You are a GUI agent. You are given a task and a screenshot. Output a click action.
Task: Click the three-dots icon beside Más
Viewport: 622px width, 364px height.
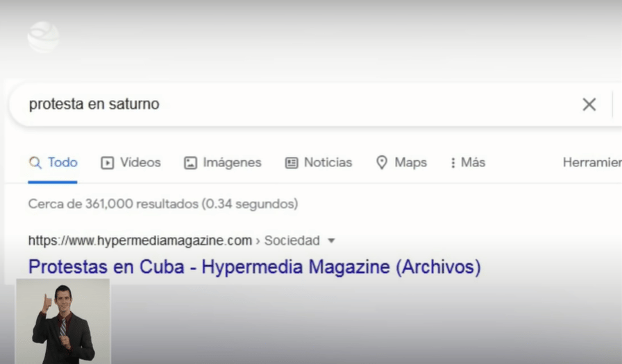click(453, 163)
